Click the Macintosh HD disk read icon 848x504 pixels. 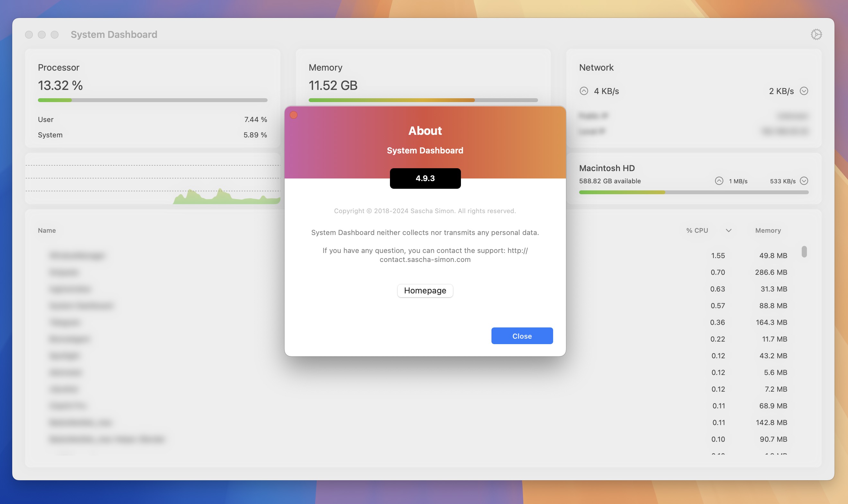[718, 181]
